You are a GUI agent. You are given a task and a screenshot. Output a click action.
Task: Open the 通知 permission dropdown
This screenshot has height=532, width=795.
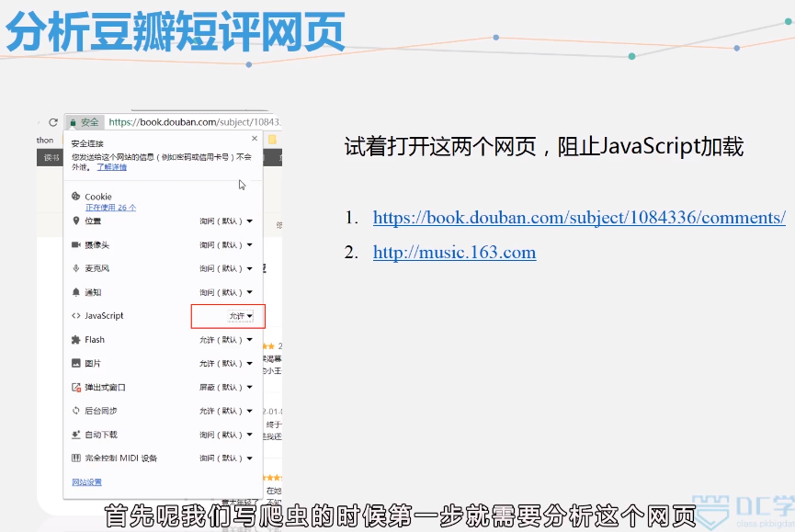pos(225,292)
